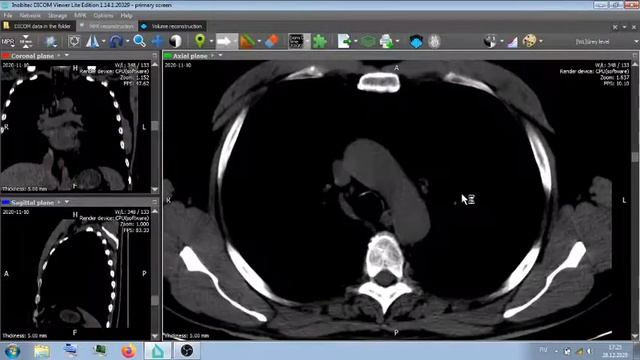Switch to DICOM data in the folder tab
Viewport: 640px width, 360px height.
click(x=38, y=26)
